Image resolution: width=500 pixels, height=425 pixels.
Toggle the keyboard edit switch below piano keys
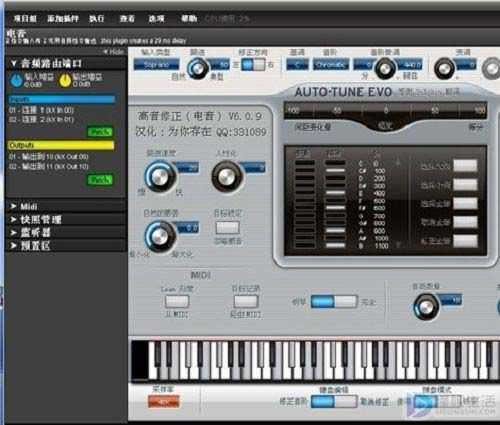pos(334,401)
